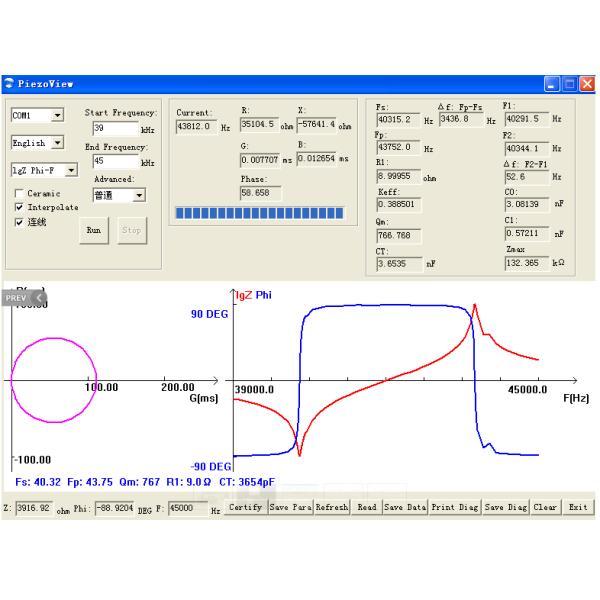This screenshot has width=600, height=600.
Task: Click the Start Frequency input field
Action: (114, 129)
